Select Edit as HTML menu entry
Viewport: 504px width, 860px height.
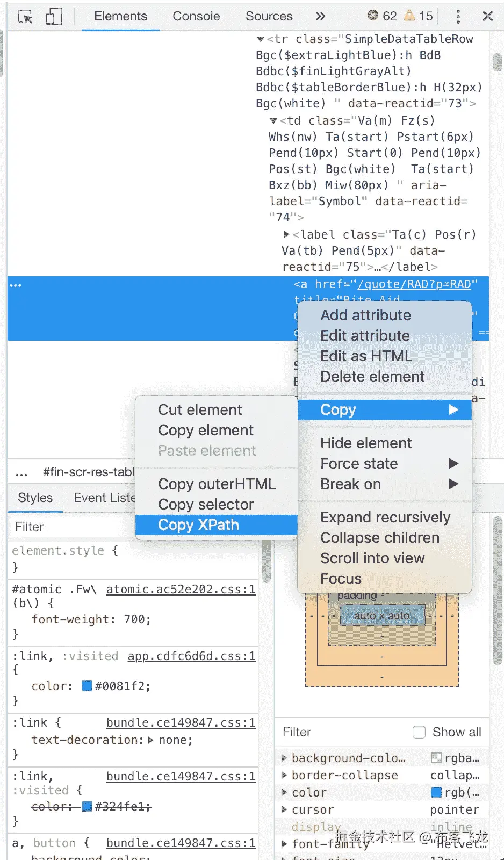(x=366, y=356)
